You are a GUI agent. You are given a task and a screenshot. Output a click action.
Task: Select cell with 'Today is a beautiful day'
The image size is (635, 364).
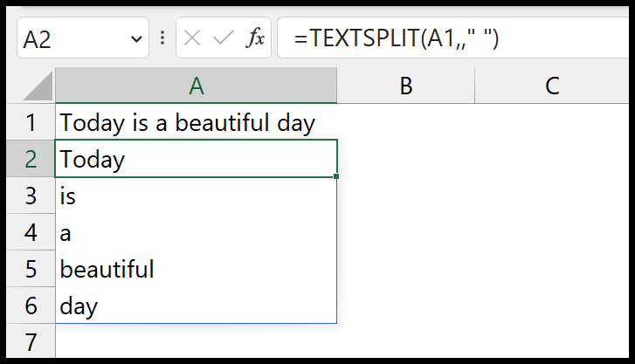[x=196, y=122]
